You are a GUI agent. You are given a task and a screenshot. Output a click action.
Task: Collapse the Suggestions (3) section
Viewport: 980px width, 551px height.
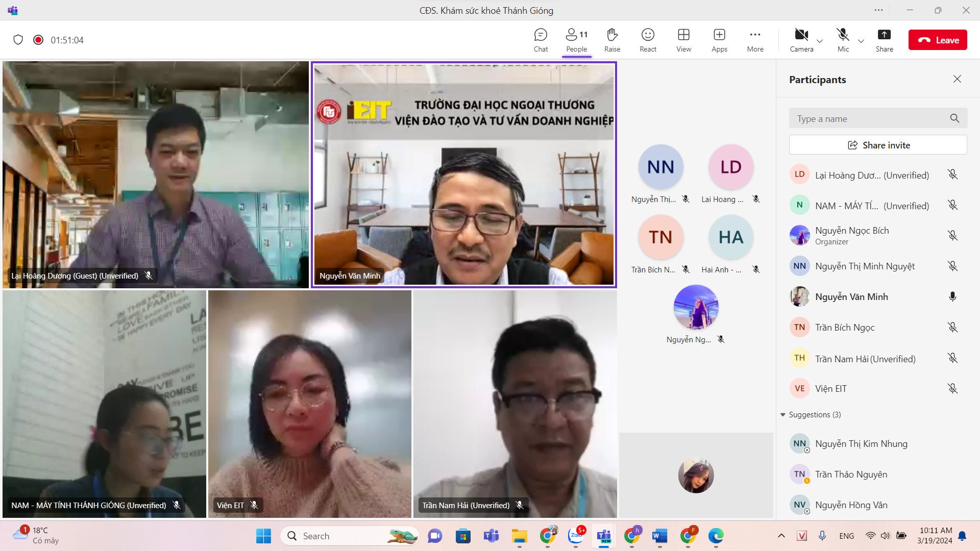click(x=783, y=415)
